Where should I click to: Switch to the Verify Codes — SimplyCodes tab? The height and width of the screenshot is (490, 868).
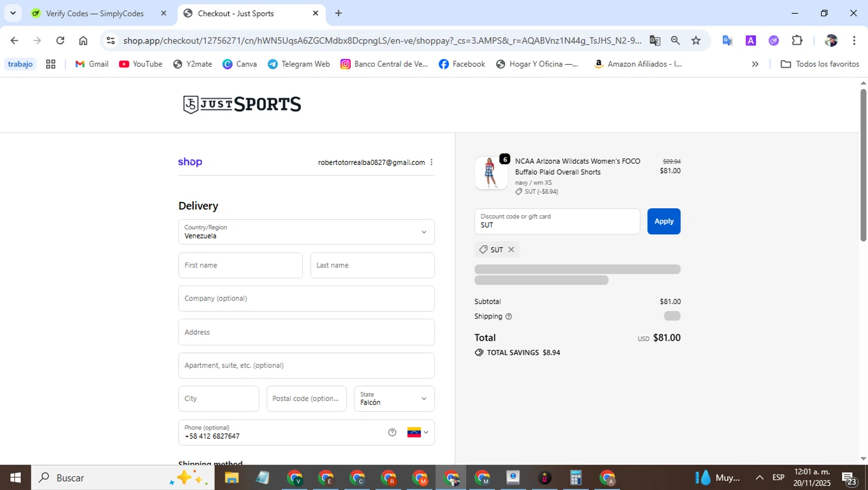click(x=95, y=13)
